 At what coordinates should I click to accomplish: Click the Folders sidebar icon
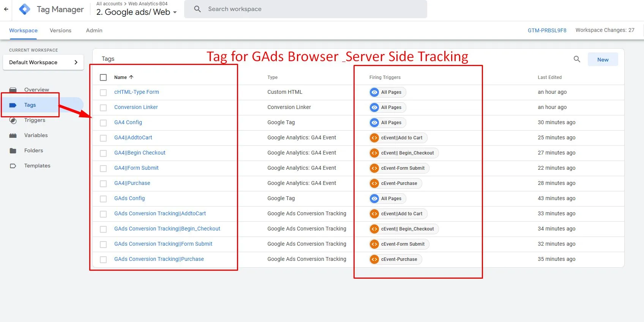point(13,151)
